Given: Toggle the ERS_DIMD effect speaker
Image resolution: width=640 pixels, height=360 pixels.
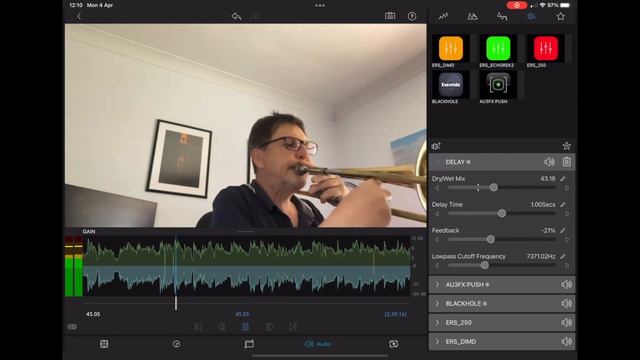Looking at the screenshot, I should tap(567, 341).
